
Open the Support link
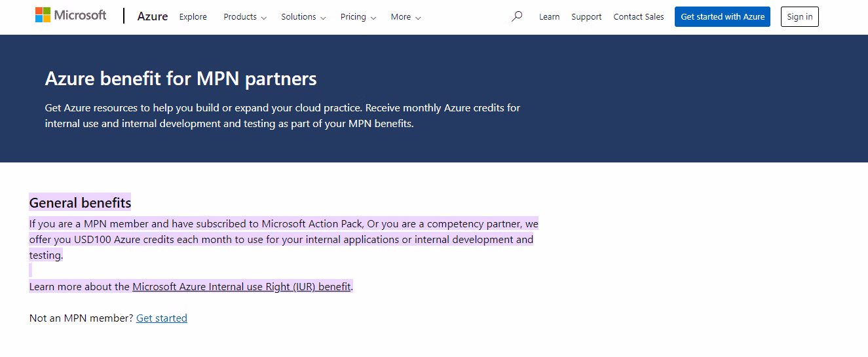(x=586, y=17)
